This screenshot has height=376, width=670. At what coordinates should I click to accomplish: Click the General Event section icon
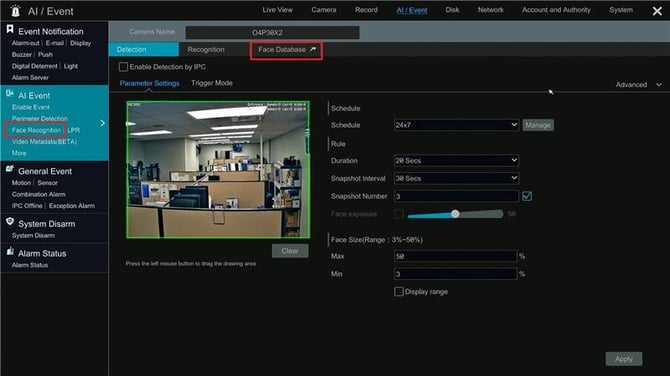point(10,169)
